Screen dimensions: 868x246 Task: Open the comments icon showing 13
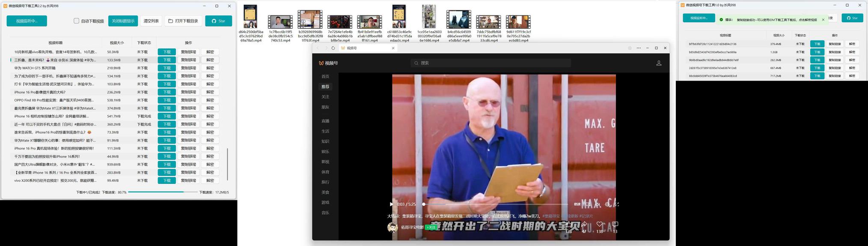click(x=615, y=225)
